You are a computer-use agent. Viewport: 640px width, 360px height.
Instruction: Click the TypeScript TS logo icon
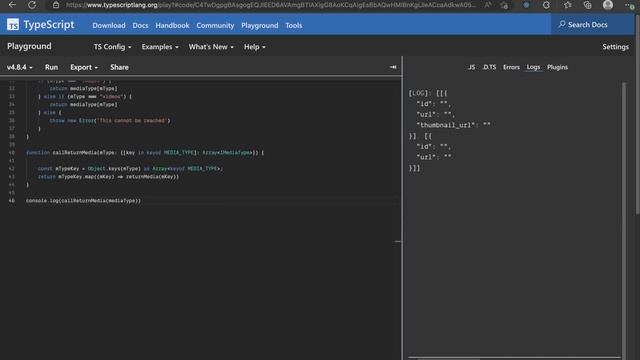pyautogui.click(x=13, y=24)
